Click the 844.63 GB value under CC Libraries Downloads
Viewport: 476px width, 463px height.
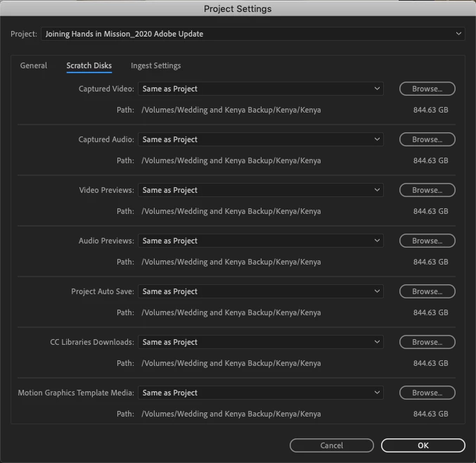tap(430, 363)
